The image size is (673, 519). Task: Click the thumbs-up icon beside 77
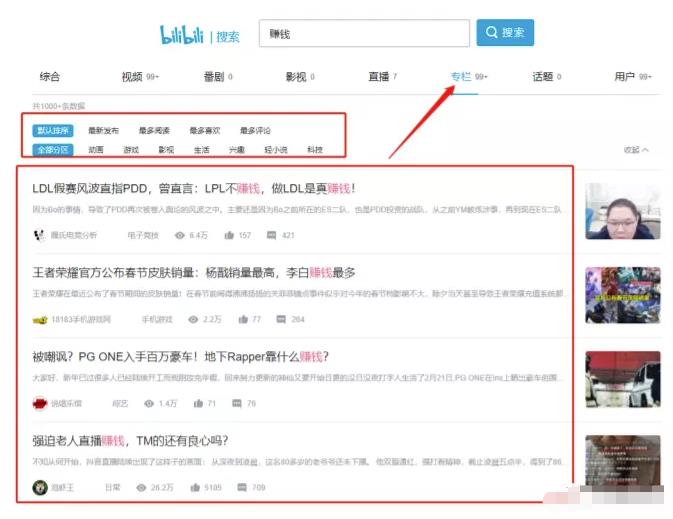(243, 319)
